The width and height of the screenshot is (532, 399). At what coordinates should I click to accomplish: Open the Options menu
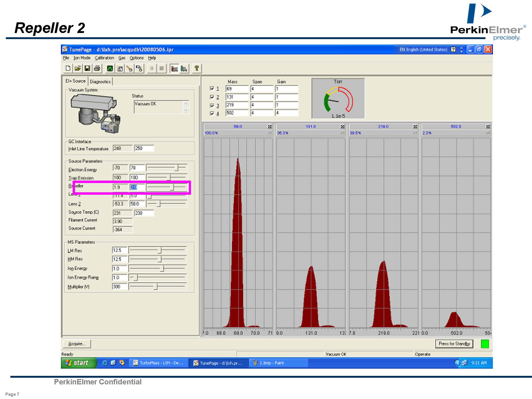point(136,58)
